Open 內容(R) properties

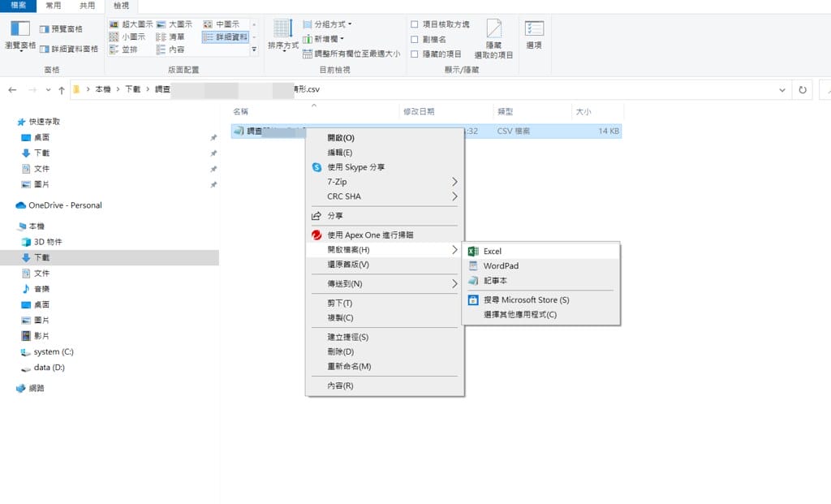385,386
